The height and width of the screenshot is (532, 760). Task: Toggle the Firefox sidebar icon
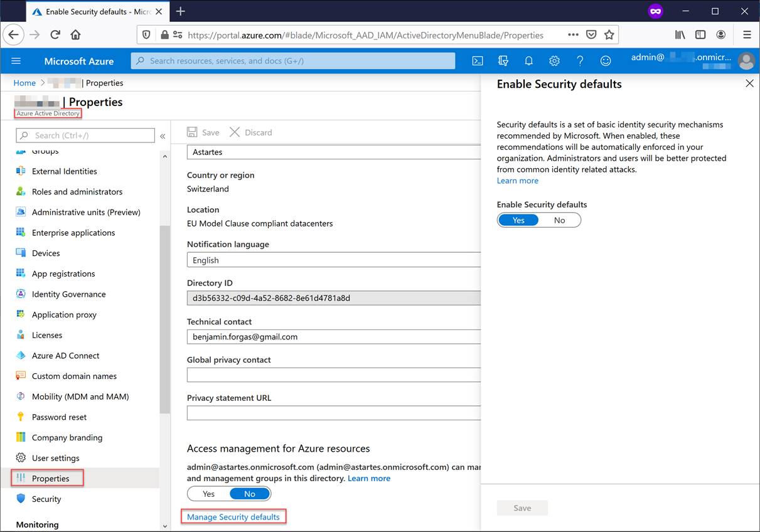(700, 35)
